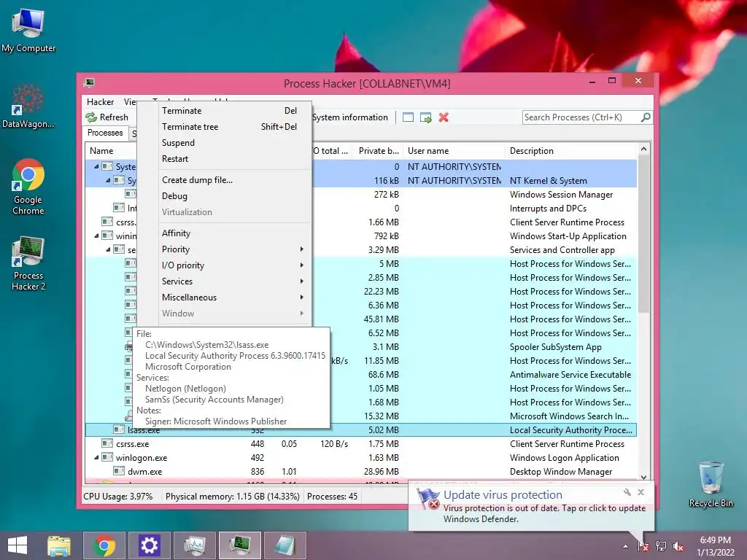Select Debug menu item
Viewport: 747px width, 560px height.
(x=233, y=195)
